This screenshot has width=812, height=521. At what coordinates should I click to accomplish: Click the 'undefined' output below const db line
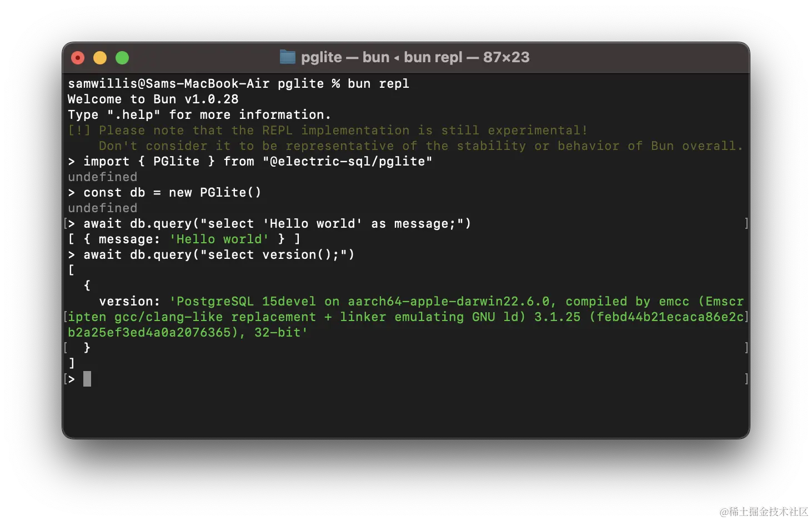(102, 208)
